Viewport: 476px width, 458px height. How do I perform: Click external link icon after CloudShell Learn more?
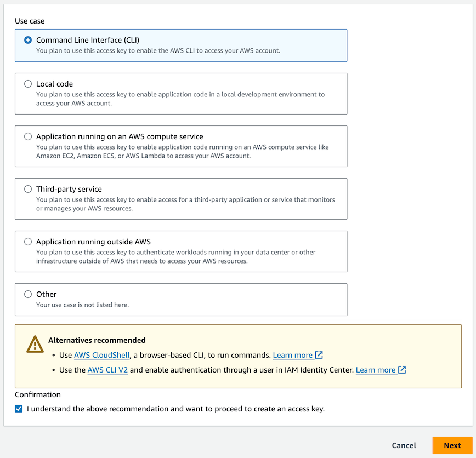(x=319, y=355)
